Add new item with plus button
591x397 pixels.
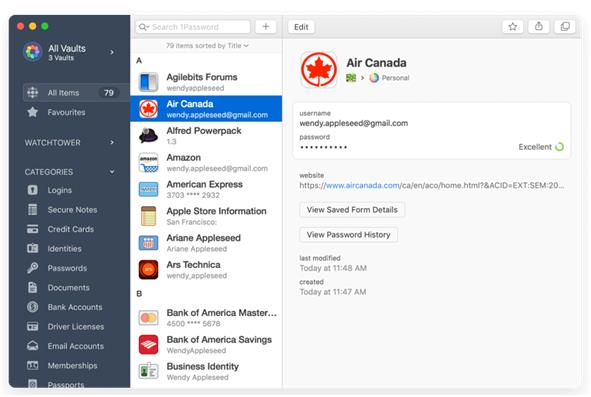pyautogui.click(x=266, y=27)
